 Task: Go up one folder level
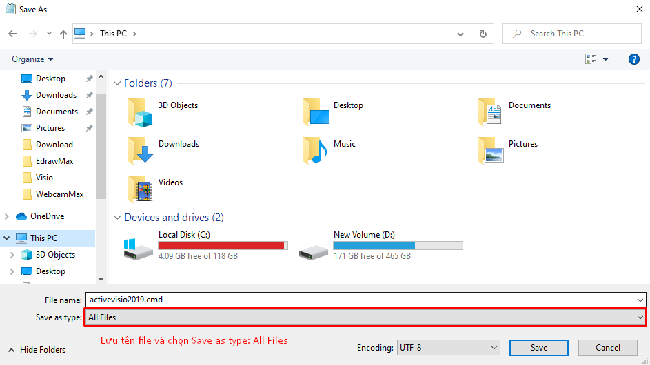click(x=63, y=34)
